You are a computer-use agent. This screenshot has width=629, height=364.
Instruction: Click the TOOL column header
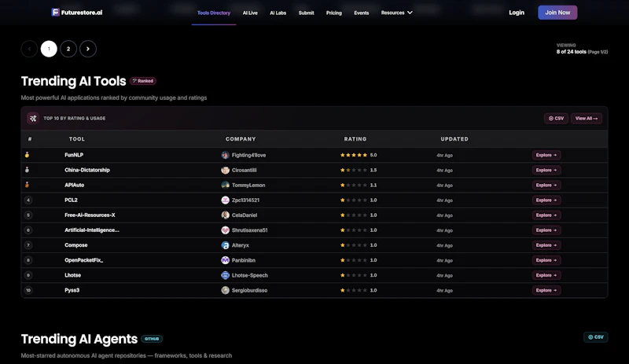76,139
